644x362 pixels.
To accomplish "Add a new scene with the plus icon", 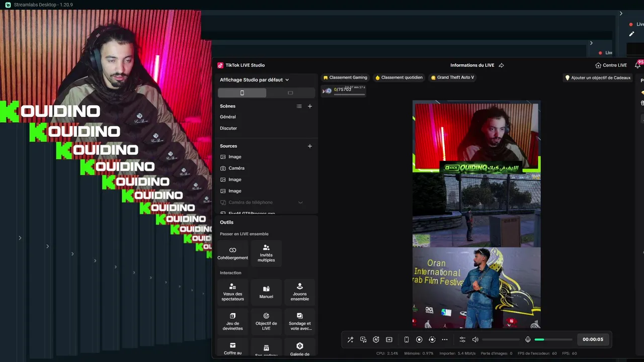I will pyautogui.click(x=310, y=106).
